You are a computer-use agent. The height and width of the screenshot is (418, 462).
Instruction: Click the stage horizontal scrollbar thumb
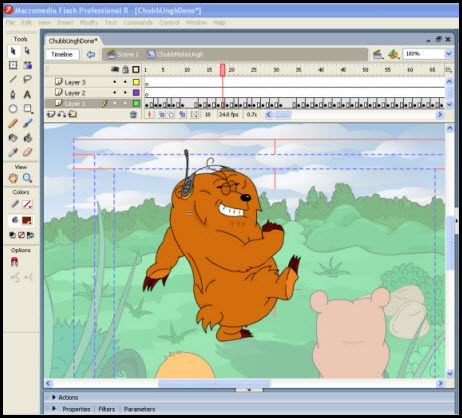point(214,383)
